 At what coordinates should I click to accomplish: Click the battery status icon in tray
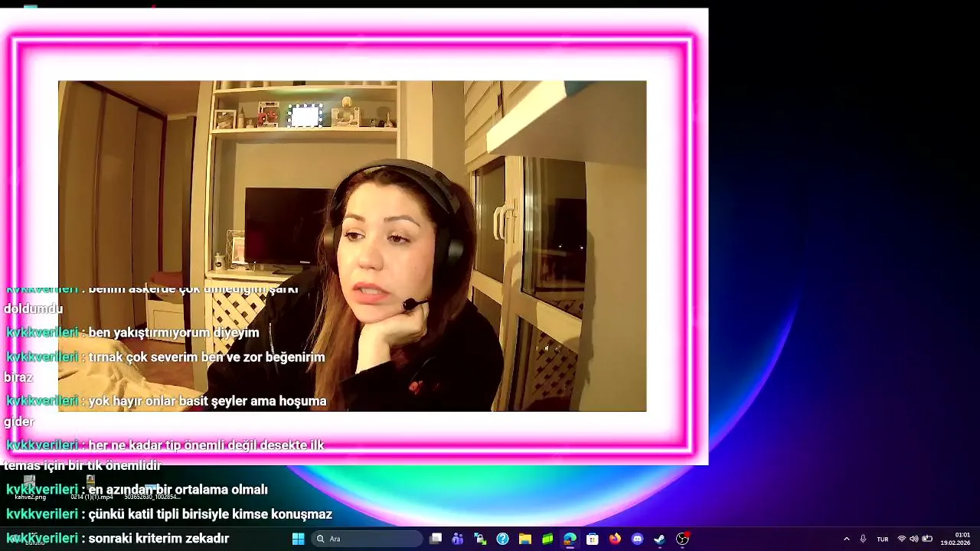(x=927, y=539)
